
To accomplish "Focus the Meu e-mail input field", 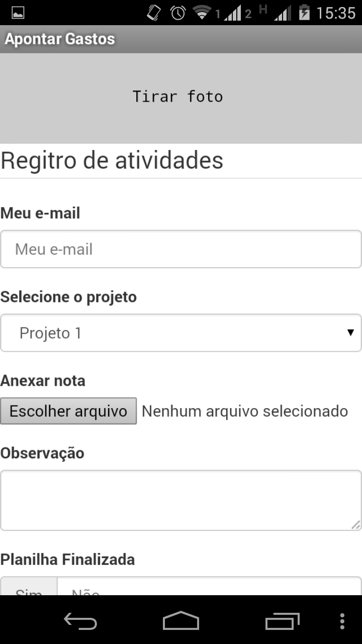I will click(x=181, y=249).
